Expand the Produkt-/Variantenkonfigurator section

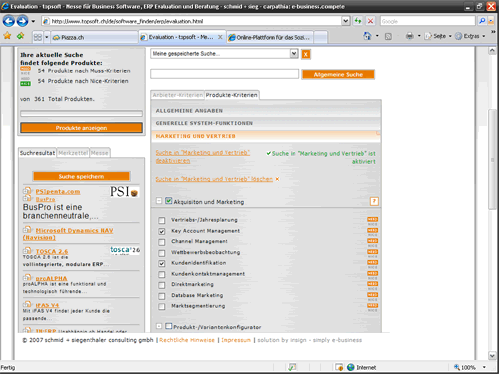point(159,326)
